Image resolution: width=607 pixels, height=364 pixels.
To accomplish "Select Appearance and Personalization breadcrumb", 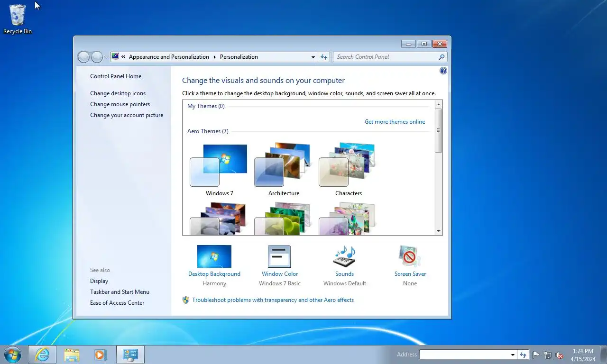I will tap(169, 57).
